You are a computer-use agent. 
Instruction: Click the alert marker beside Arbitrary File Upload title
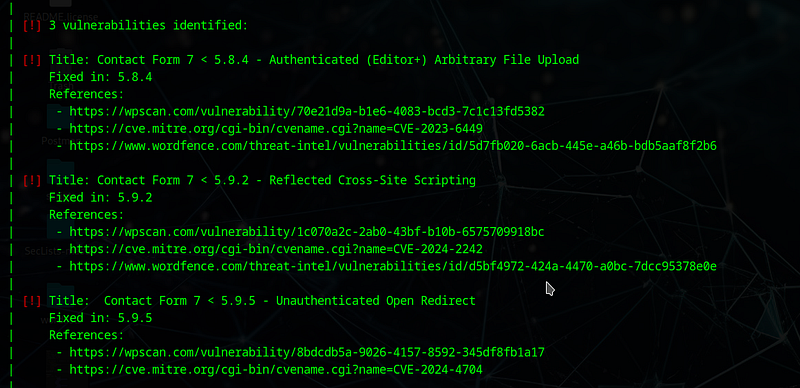tap(32, 60)
